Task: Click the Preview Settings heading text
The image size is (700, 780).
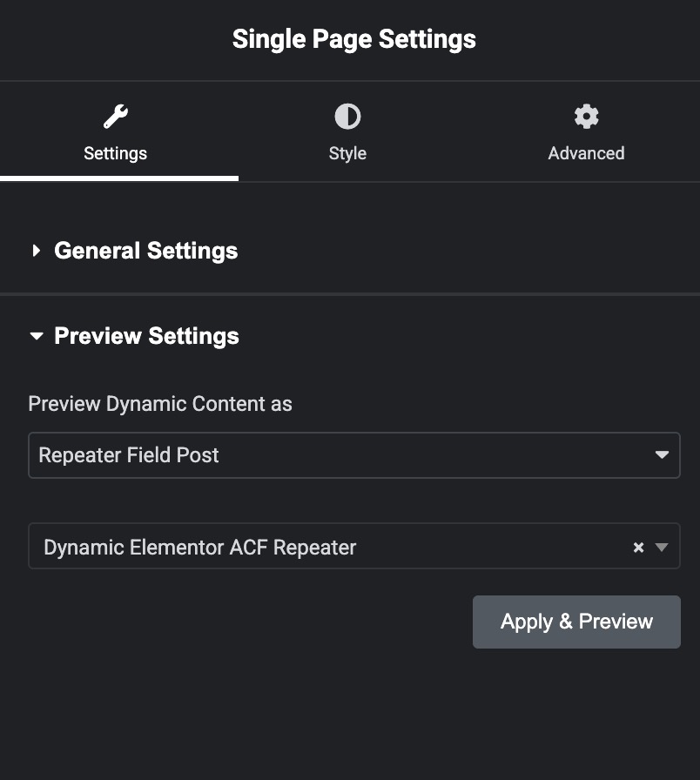Action: pyautogui.click(x=146, y=336)
